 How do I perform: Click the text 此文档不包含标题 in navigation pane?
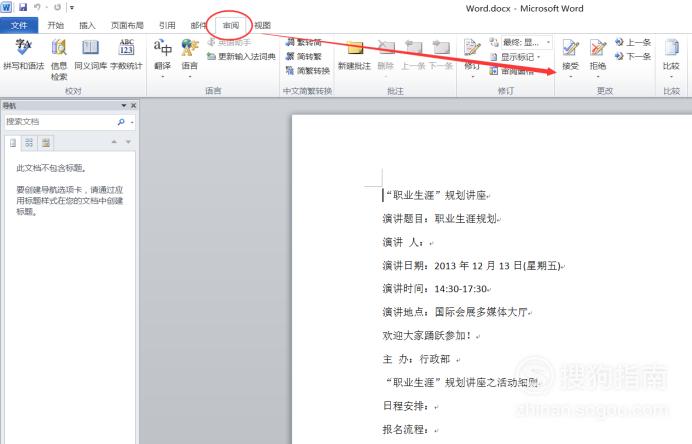click(51, 168)
